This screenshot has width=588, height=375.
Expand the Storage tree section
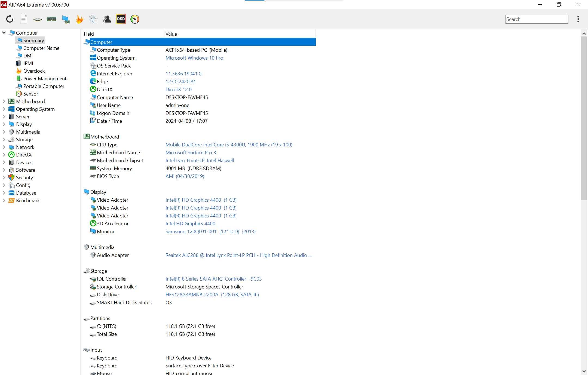coord(4,139)
